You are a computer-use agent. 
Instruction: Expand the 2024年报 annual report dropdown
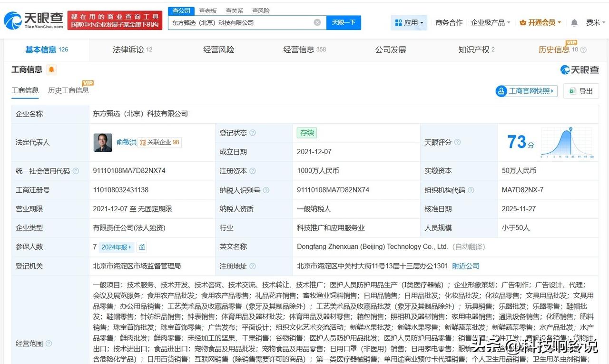(x=117, y=247)
